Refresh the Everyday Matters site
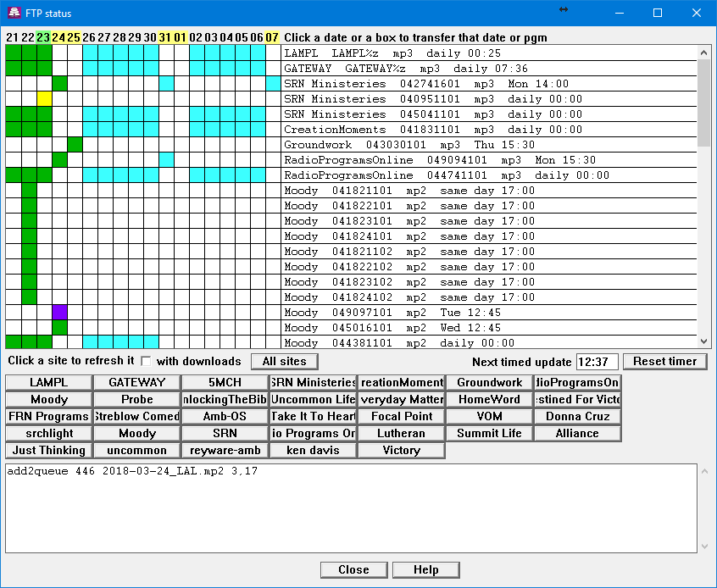This screenshot has height=588, width=717. [402, 399]
